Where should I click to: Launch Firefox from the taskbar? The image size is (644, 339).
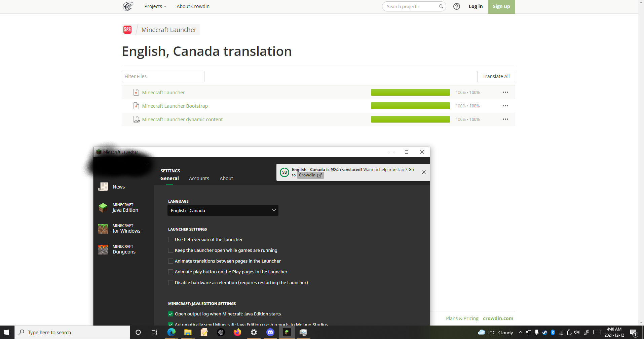237,332
